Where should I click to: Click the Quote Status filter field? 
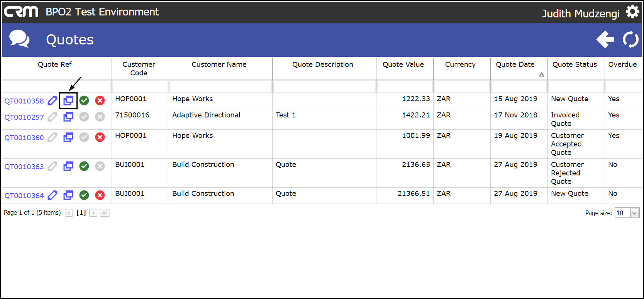pyautogui.click(x=576, y=87)
